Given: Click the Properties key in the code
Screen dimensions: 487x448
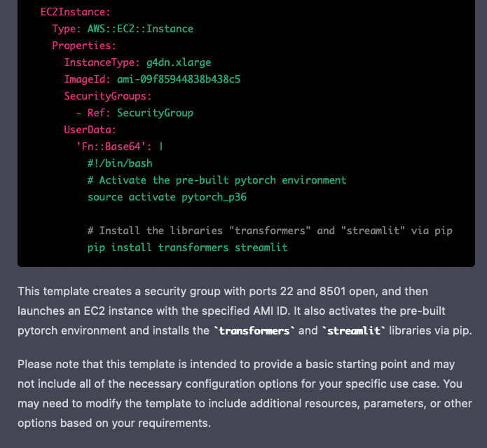Looking at the screenshot, I should 84,46.
